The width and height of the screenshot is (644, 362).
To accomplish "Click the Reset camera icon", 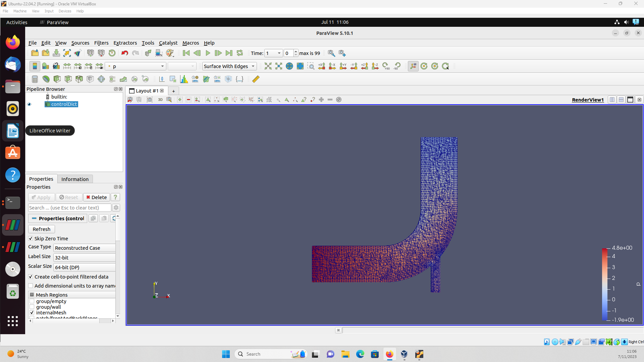I will tap(268, 66).
